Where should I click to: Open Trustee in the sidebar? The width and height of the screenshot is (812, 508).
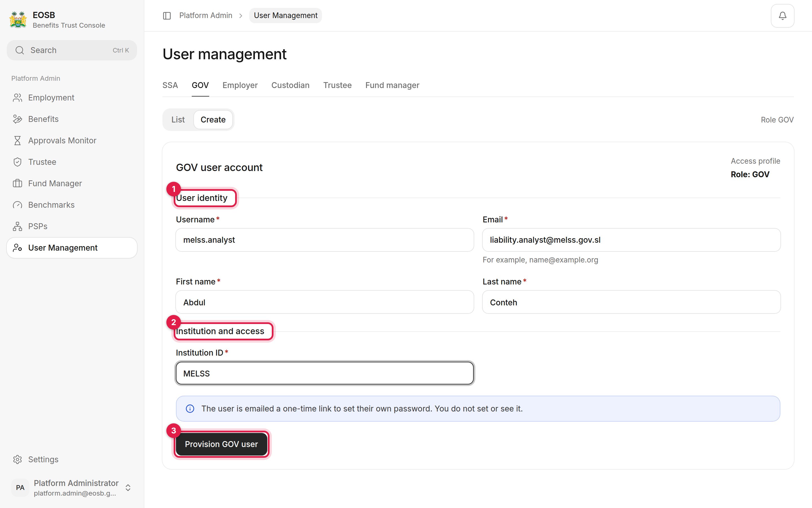click(x=72, y=162)
